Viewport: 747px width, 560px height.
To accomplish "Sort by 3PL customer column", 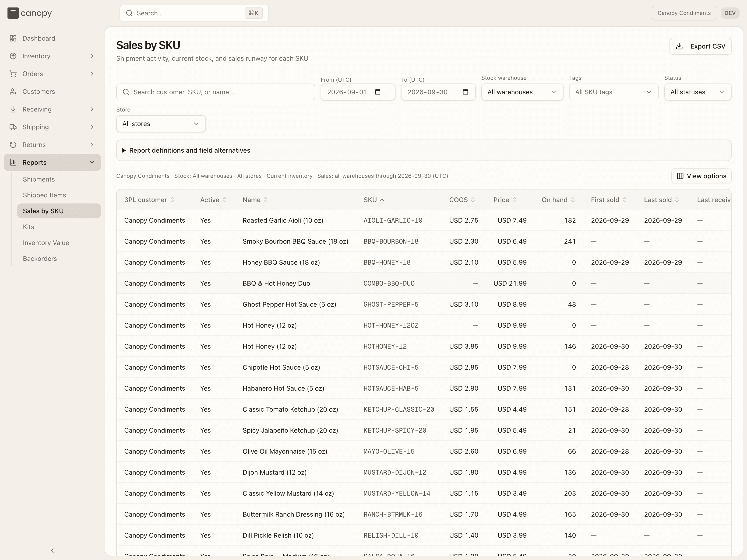I will click(149, 200).
